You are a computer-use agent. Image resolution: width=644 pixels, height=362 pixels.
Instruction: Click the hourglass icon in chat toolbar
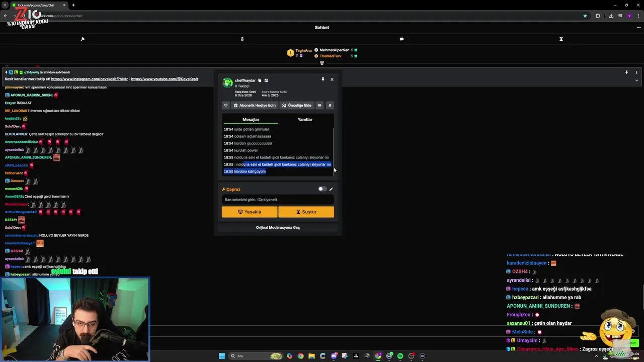pos(561,39)
